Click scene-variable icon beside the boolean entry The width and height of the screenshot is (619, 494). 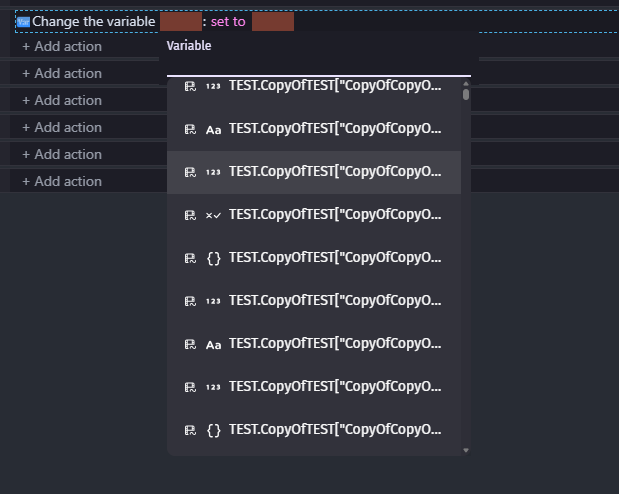190,215
